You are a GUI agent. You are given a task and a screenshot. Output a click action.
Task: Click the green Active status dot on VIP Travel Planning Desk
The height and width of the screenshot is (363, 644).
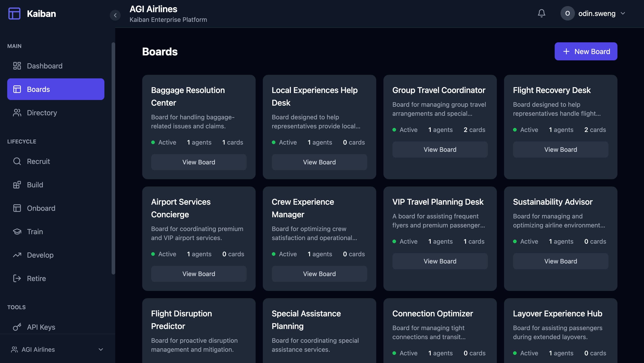394,241
